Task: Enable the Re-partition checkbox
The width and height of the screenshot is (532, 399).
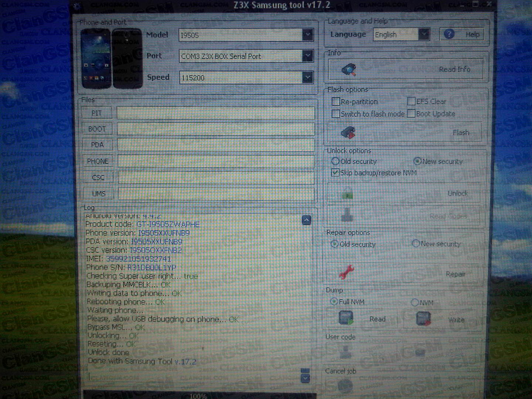Action: click(336, 102)
